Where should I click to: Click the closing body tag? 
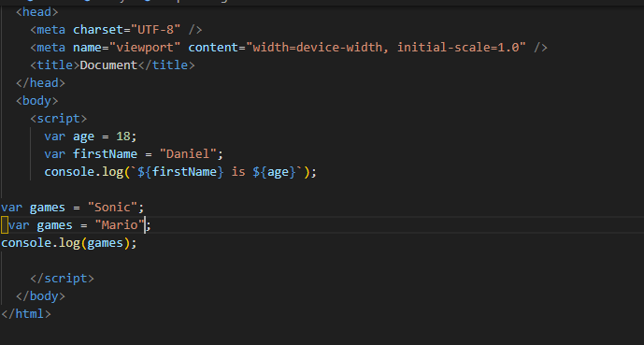coord(41,295)
